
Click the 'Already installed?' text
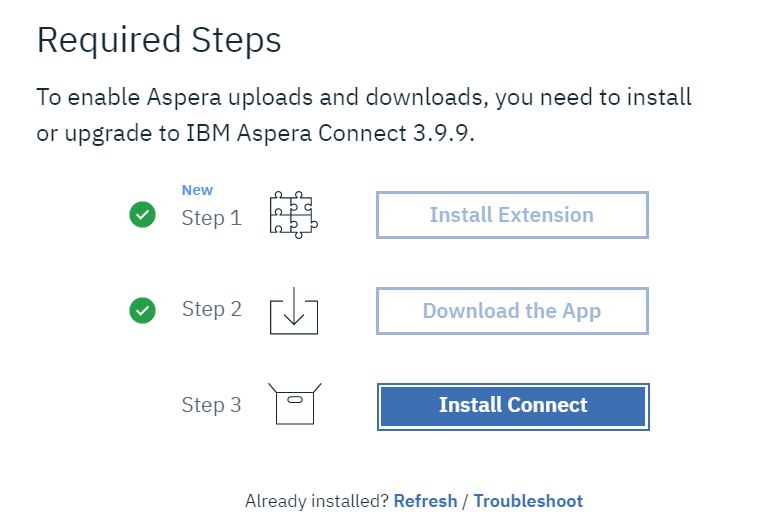[x=316, y=501]
